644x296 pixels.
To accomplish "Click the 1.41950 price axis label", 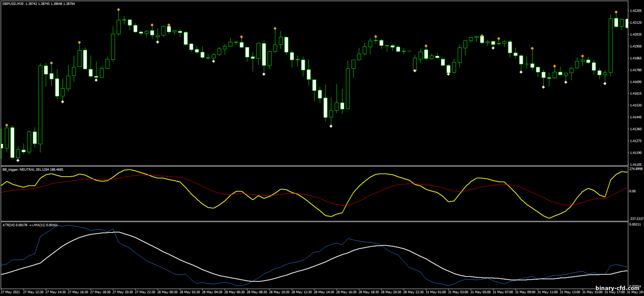I will pos(636,46).
